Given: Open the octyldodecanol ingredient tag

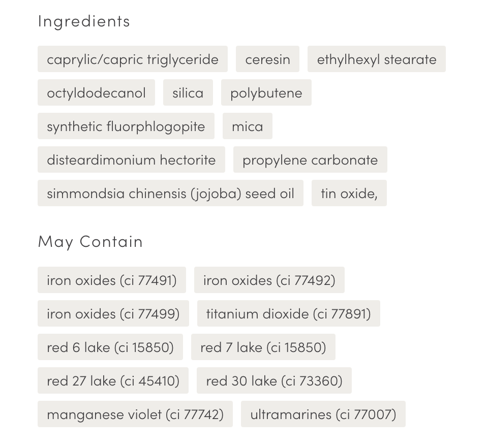Looking at the screenshot, I should click(x=96, y=92).
